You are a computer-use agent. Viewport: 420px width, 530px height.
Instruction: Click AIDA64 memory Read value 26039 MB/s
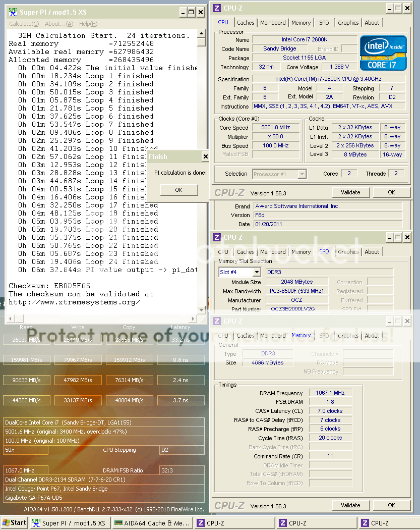27,340
